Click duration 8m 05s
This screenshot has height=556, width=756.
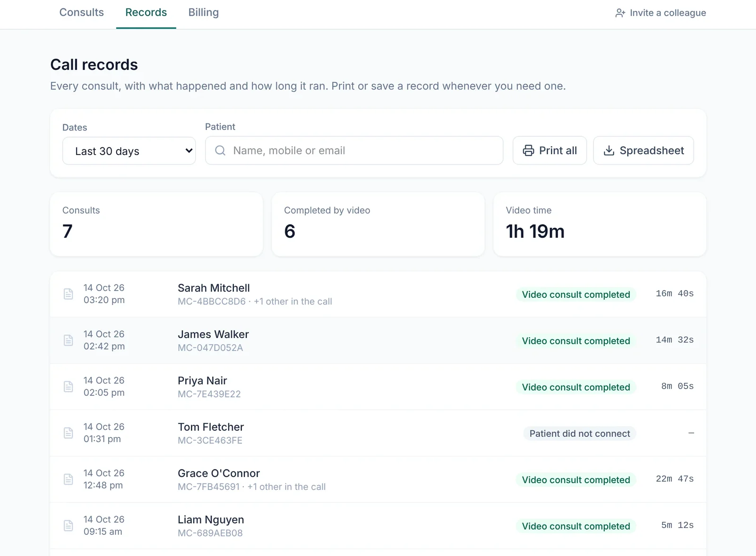click(678, 386)
